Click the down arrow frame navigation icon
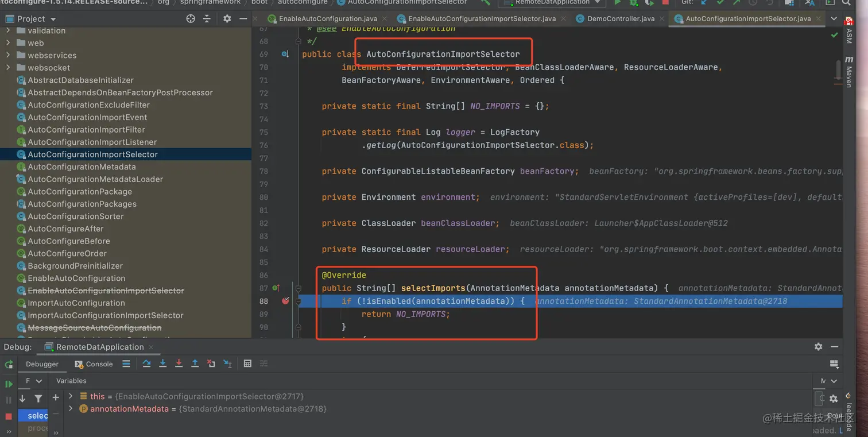 (22, 398)
